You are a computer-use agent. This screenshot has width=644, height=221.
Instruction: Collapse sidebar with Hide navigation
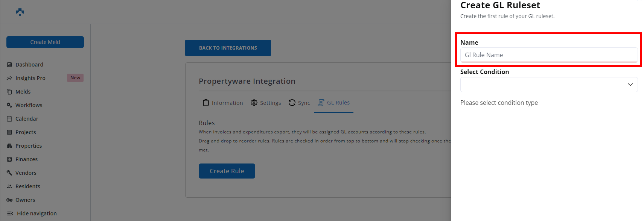(37, 213)
